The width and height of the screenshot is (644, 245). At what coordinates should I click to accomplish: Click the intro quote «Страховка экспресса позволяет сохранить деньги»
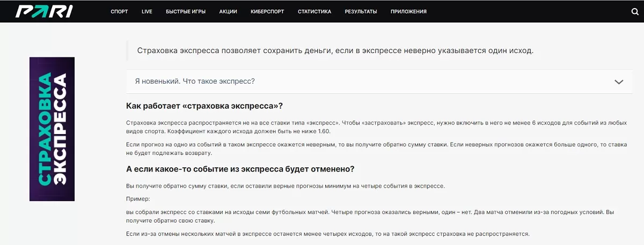pyautogui.click(x=335, y=51)
